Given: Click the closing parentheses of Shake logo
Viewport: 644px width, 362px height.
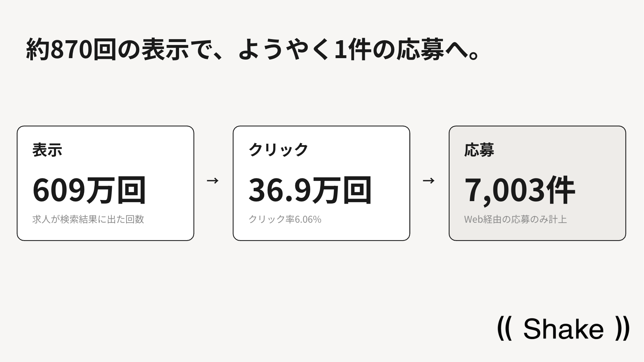Looking at the screenshot, I should coord(622,328).
